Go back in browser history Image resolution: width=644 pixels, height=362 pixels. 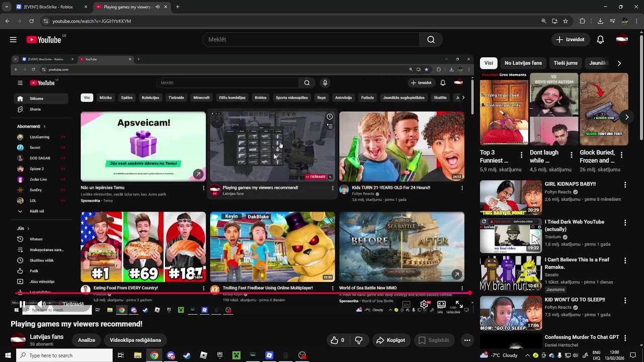[7, 21]
